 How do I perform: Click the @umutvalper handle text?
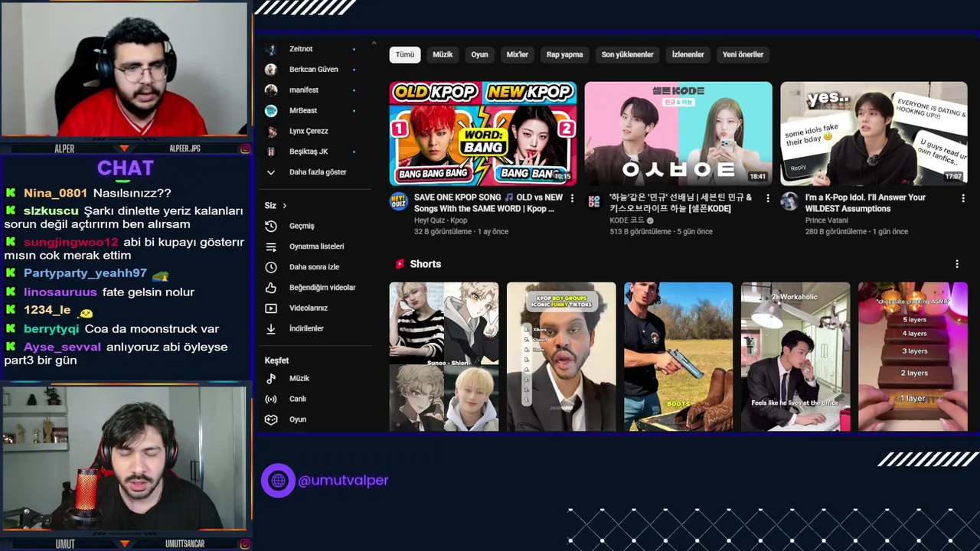(343, 481)
